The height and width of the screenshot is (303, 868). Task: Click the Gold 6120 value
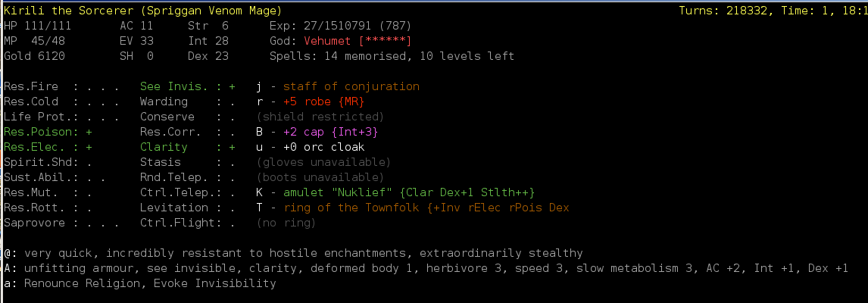[34, 56]
